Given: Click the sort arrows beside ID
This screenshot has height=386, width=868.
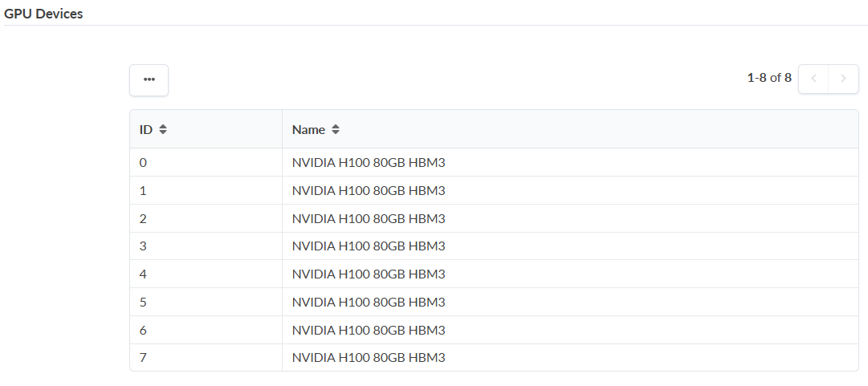Looking at the screenshot, I should (163, 129).
